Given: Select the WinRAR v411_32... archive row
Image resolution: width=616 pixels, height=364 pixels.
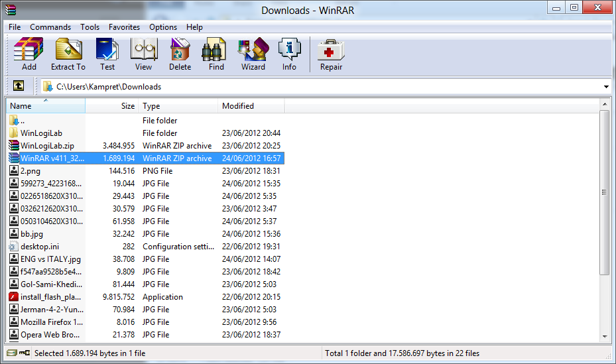Looking at the screenshot, I should (x=146, y=158).
